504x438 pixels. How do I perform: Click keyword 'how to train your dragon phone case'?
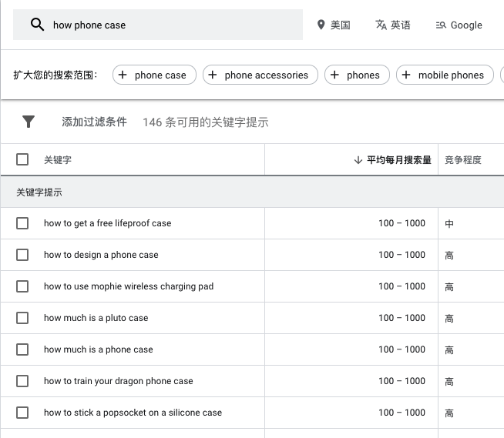coord(119,381)
